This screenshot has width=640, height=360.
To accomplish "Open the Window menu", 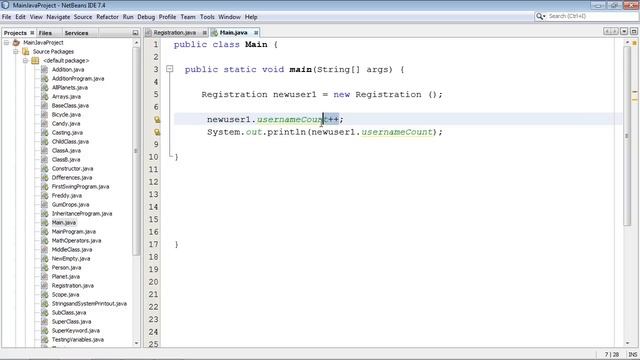I will (229, 17).
